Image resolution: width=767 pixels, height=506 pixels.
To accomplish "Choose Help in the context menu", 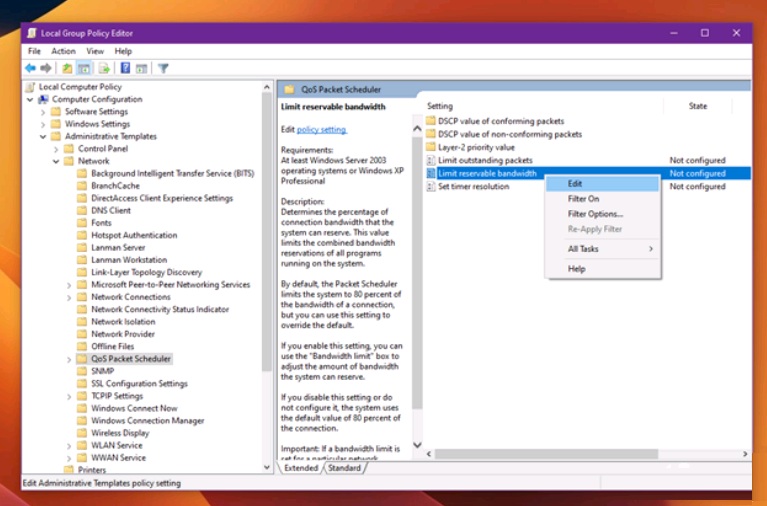I will tap(603, 269).
